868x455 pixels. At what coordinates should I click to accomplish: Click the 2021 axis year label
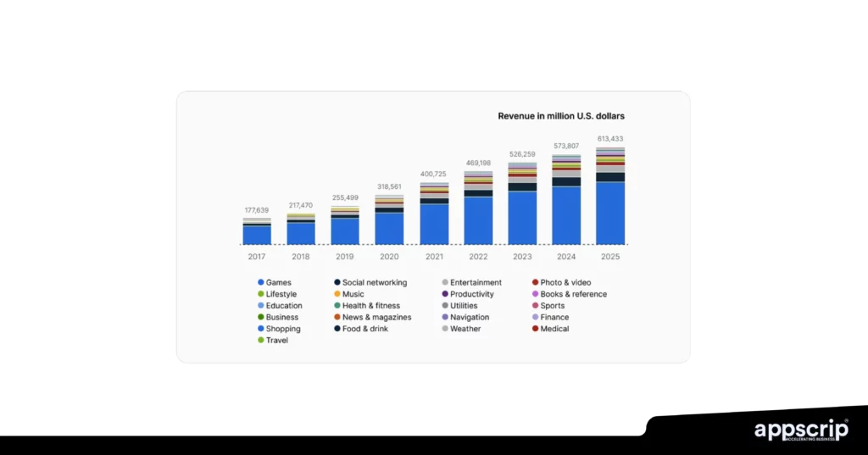[434, 257]
